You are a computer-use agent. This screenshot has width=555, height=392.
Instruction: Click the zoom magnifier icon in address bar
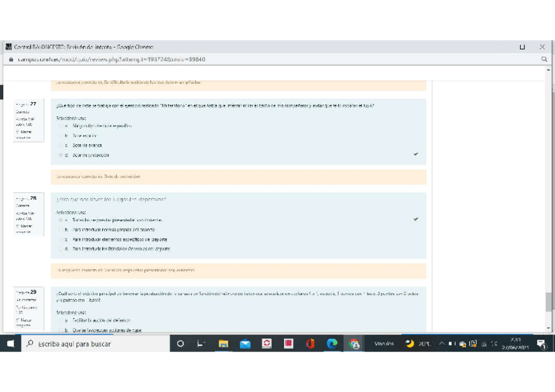click(x=544, y=60)
